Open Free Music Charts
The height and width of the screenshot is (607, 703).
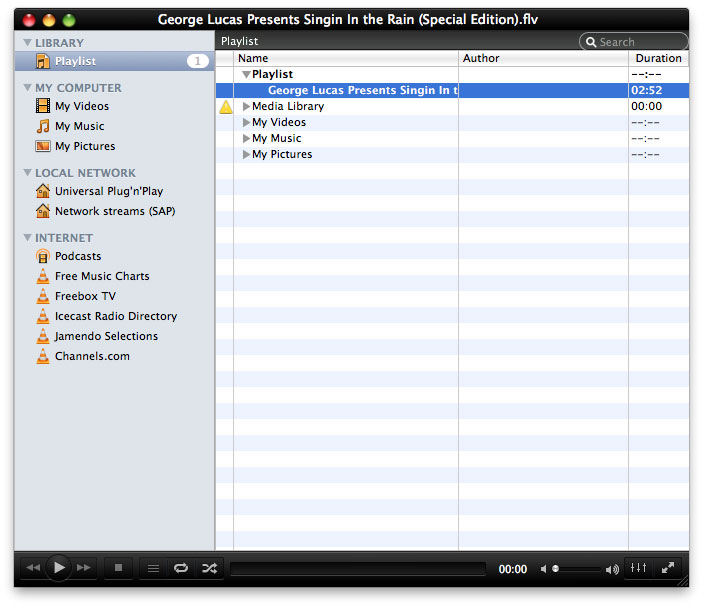(x=102, y=276)
